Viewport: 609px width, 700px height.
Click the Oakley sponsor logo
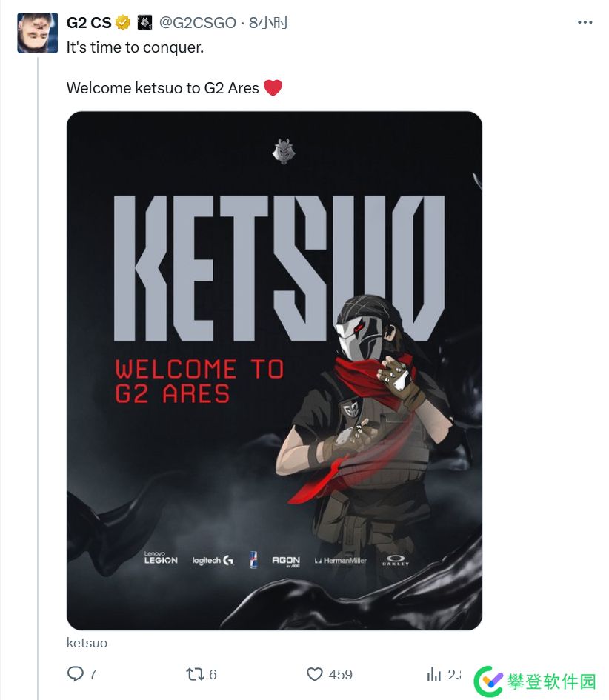(x=396, y=560)
